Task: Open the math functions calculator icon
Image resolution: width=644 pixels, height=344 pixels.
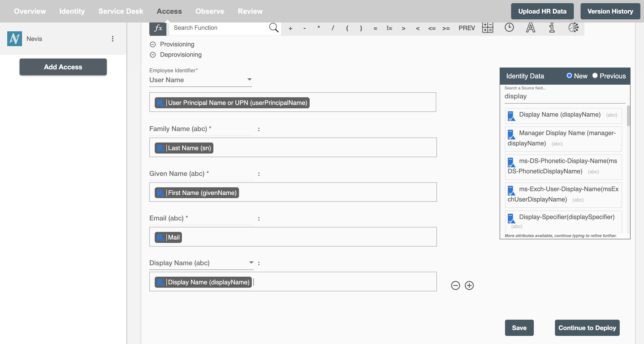Action: coord(487,27)
